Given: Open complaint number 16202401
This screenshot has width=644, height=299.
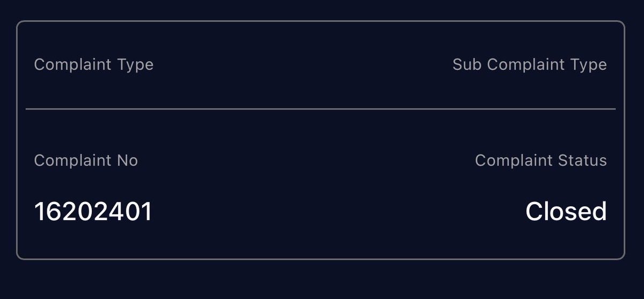Looking at the screenshot, I should tap(93, 212).
